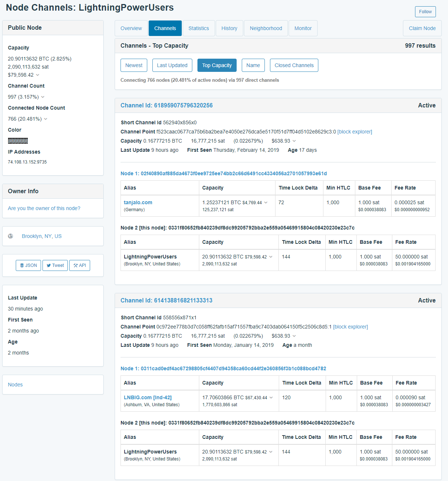Open the Nodes link in sidebar
Image resolution: width=448 pixels, height=481 pixels.
[15, 385]
